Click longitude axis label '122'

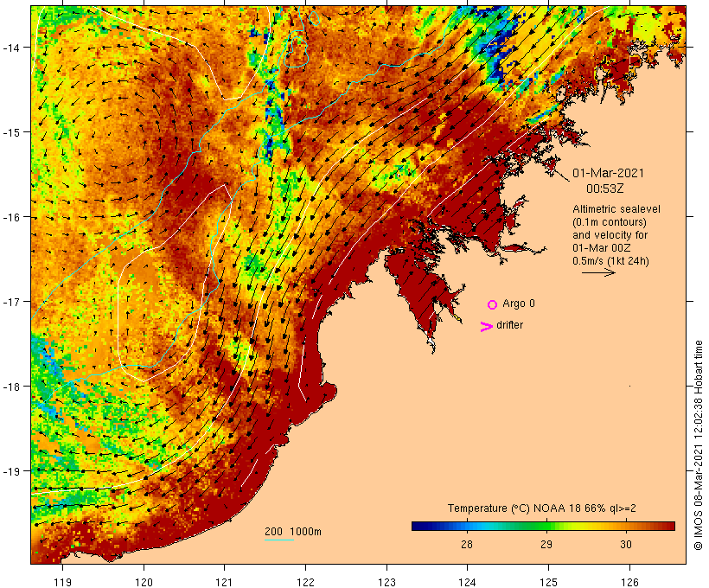(306, 582)
